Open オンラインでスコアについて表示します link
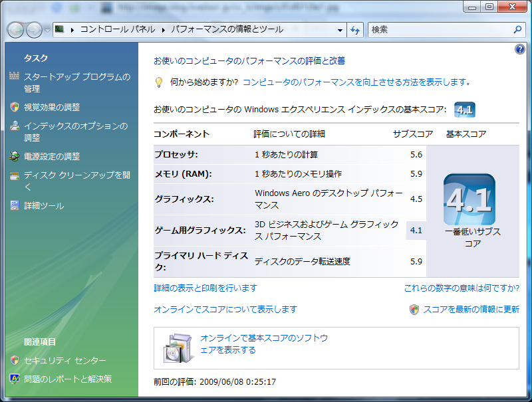 pyautogui.click(x=225, y=309)
